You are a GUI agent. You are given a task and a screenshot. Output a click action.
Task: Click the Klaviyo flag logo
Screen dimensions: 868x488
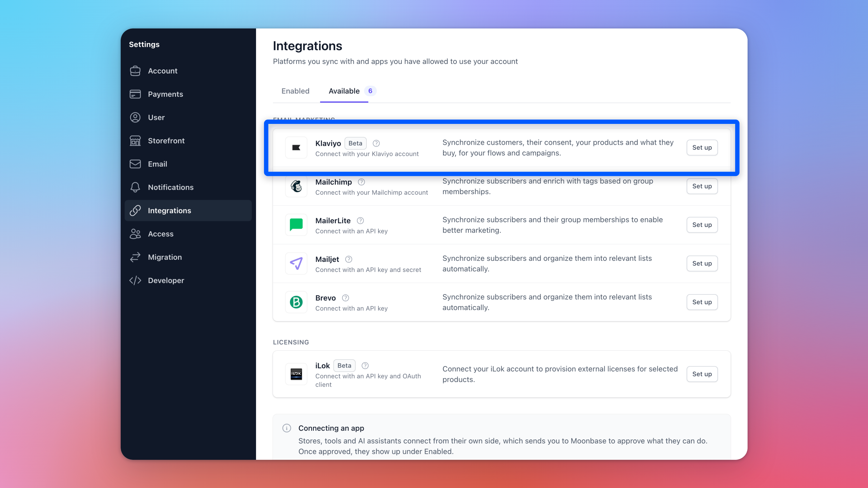click(296, 147)
